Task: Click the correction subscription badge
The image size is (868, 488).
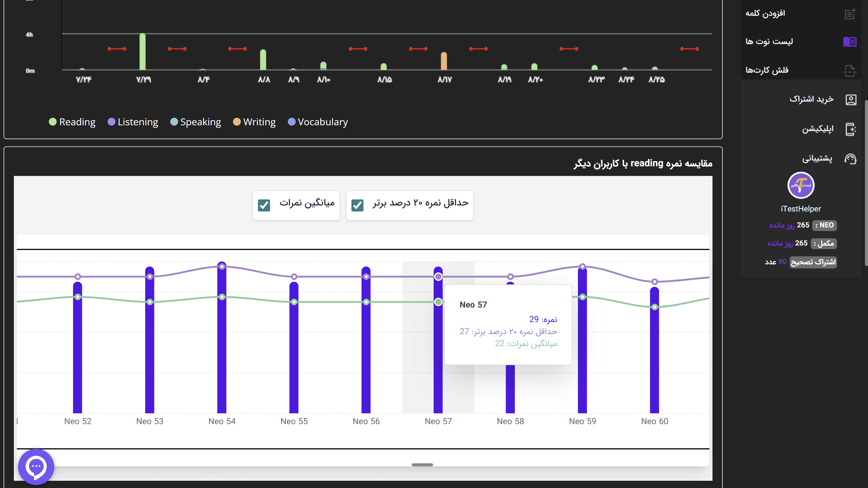Action: 813,262
